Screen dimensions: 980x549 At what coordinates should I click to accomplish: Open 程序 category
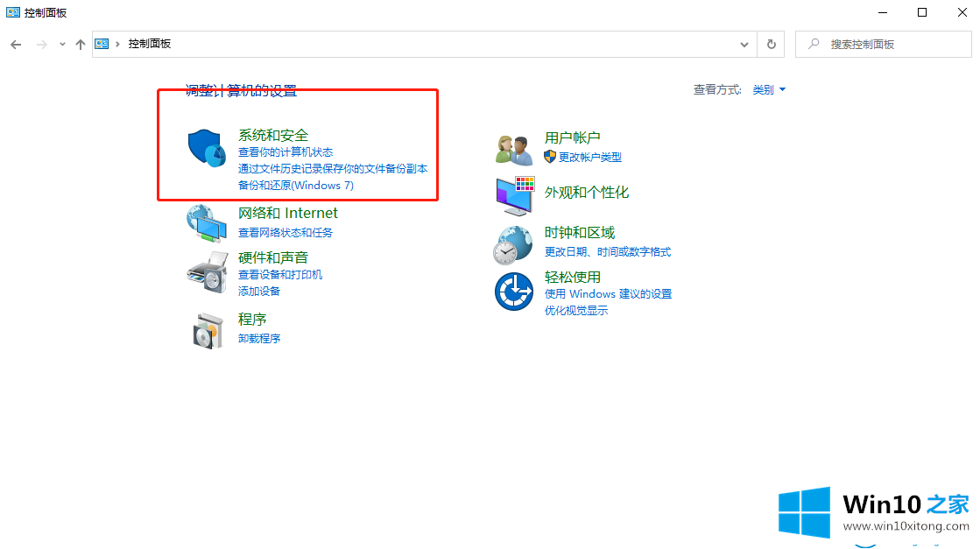(x=252, y=320)
